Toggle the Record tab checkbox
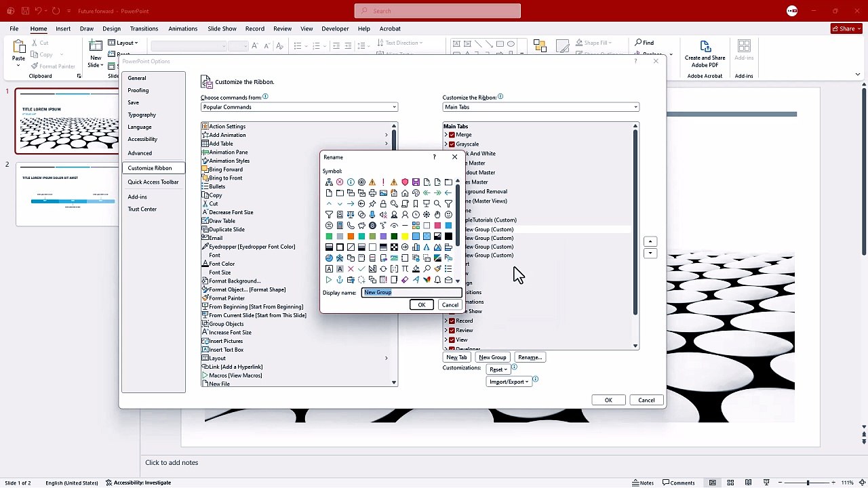The image size is (868, 488). click(452, 321)
